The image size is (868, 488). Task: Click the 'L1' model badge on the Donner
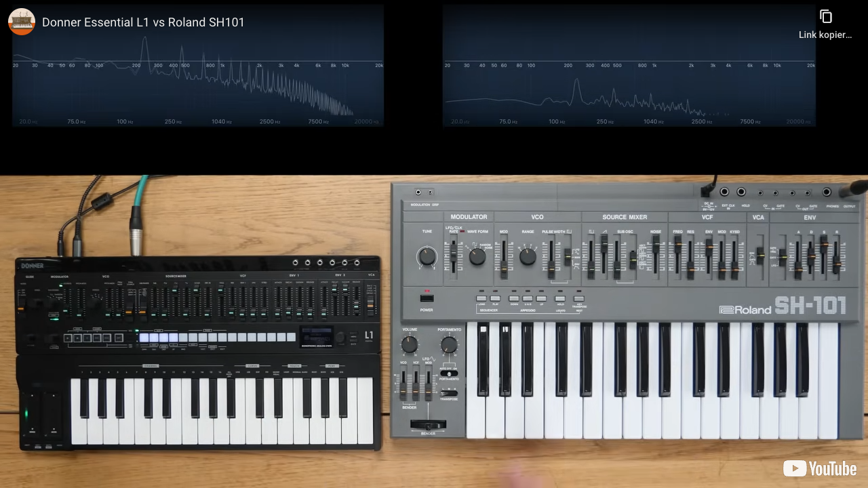369,335
